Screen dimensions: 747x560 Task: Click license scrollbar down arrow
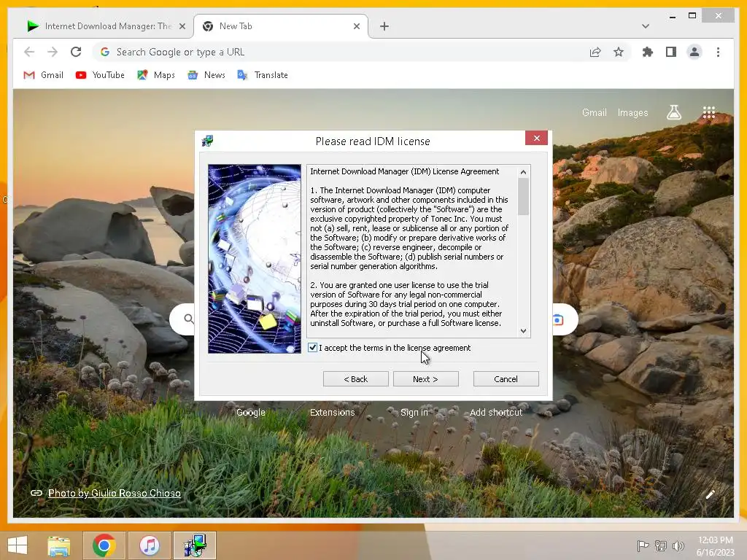[x=523, y=330]
